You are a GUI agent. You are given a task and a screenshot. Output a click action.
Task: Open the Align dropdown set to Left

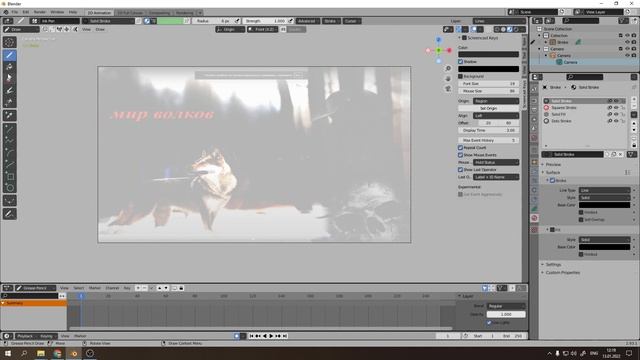coord(496,116)
